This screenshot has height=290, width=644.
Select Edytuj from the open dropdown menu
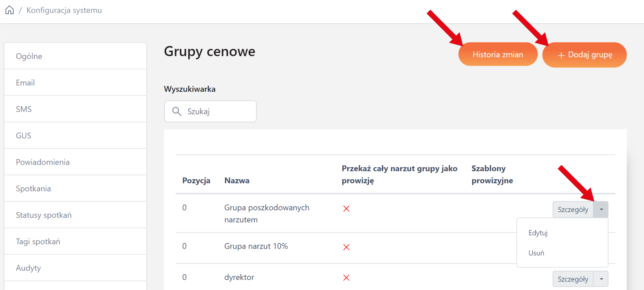(x=538, y=233)
